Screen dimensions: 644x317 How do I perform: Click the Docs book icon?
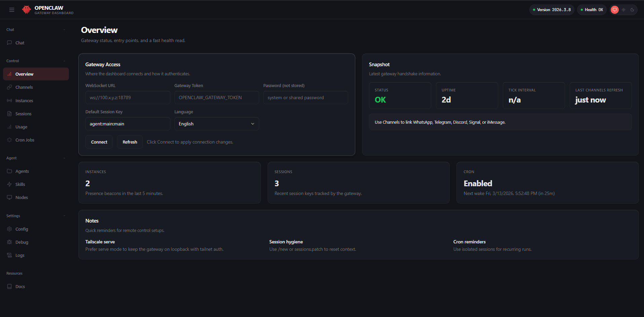click(x=9, y=286)
